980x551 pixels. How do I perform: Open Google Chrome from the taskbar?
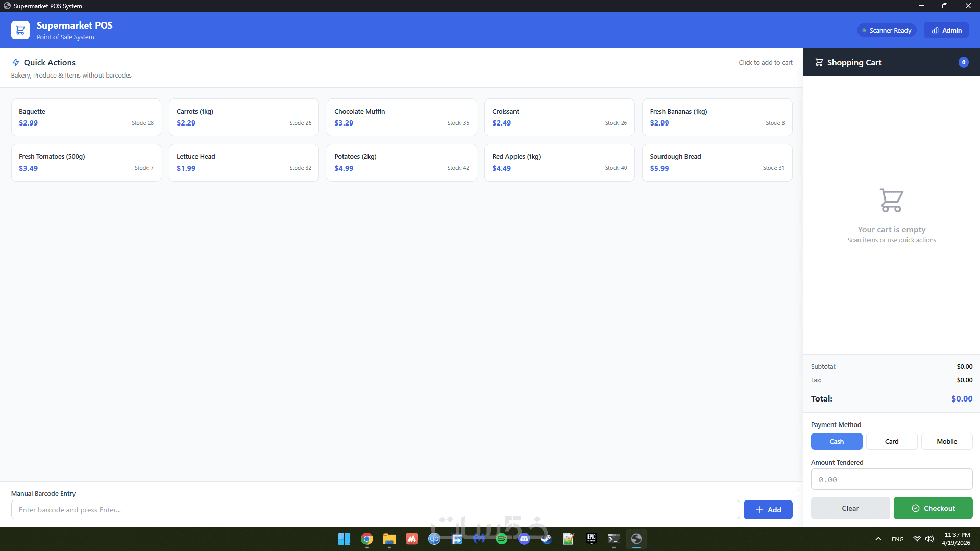tap(366, 539)
